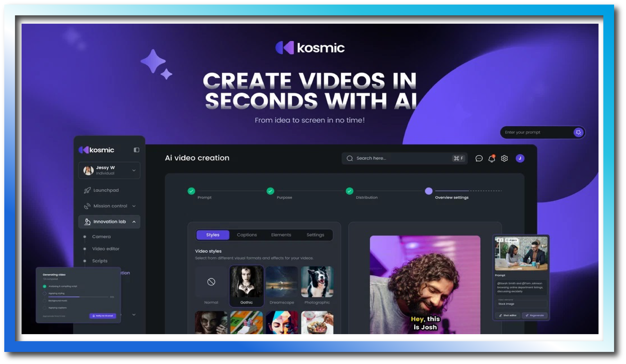Open the Stock image elements dropdown
The width and height of the screenshot is (626, 364).
(x=521, y=304)
